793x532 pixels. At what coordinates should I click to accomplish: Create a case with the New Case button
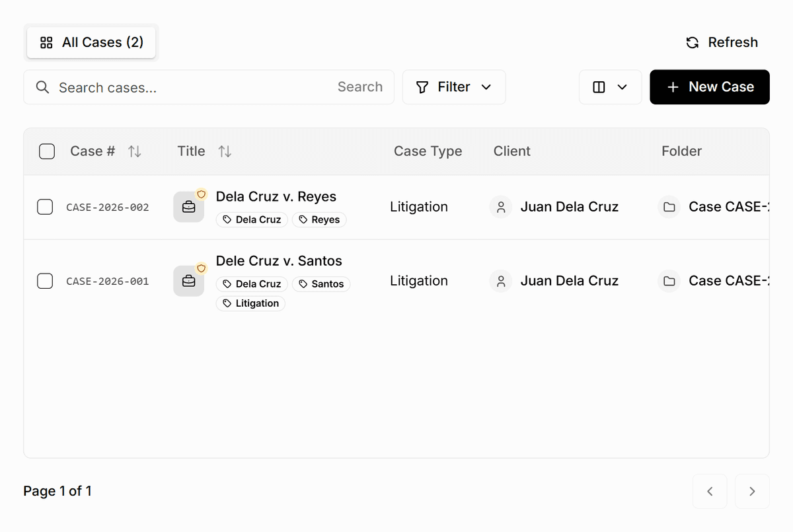709,87
